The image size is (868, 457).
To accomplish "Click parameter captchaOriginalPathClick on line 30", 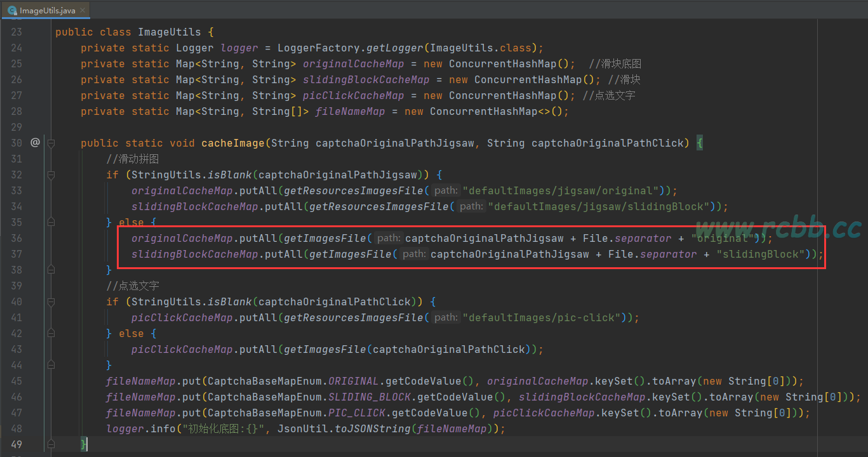I will [x=608, y=143].
